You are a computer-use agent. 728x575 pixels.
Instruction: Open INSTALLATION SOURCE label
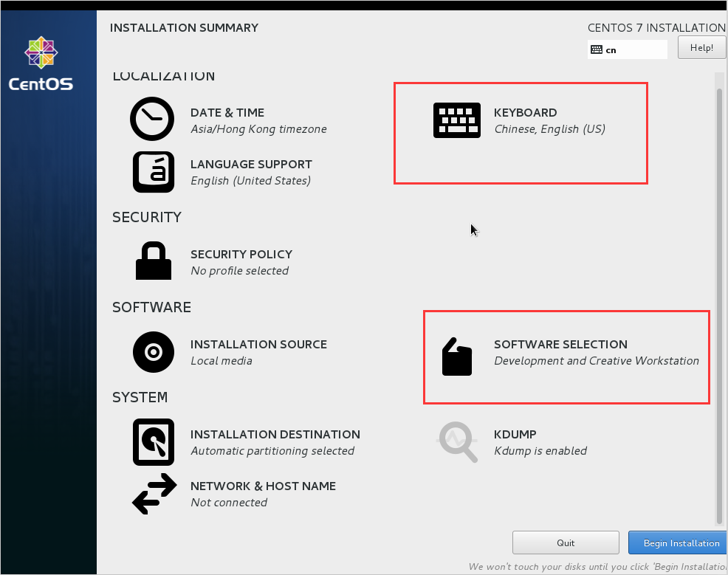(x=258, y=345)
